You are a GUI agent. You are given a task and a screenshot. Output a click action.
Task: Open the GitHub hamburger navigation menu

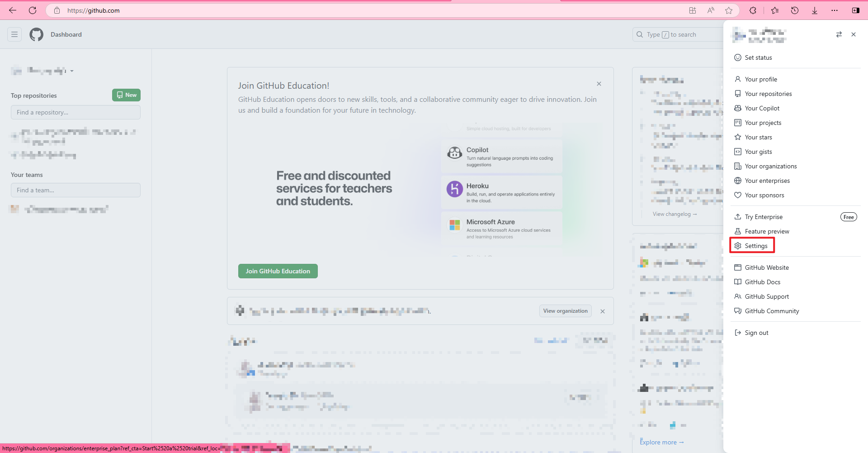click(x=14, y=34)
